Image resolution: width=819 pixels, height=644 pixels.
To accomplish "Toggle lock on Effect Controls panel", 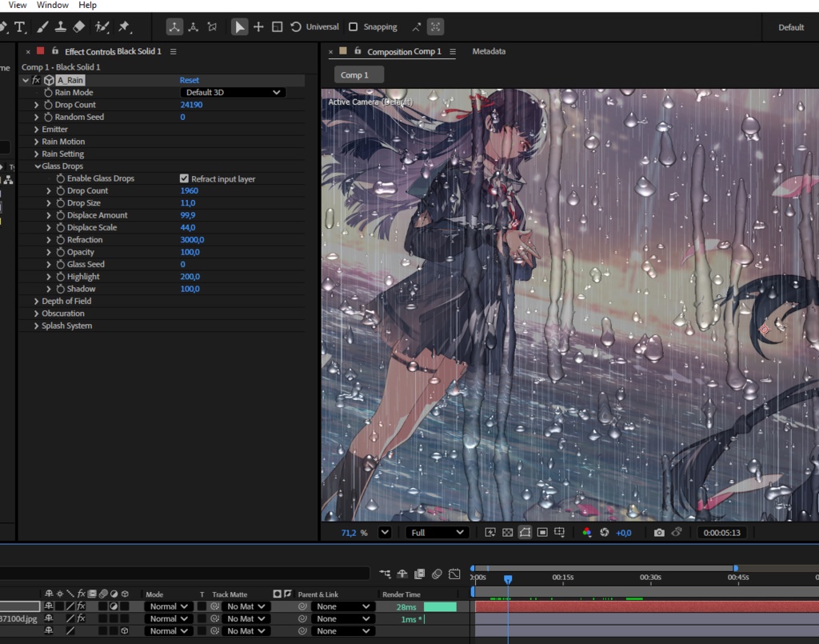I will coord(55,51).
